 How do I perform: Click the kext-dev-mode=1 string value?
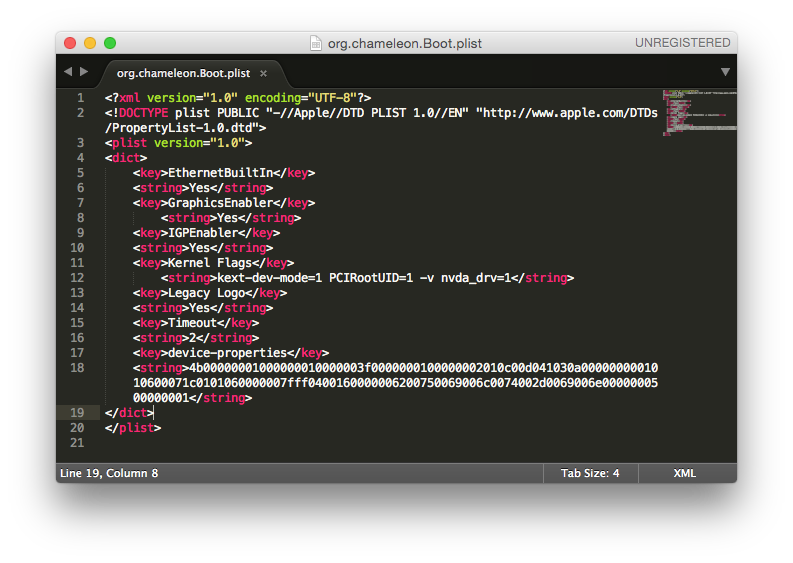(x=270, y=278)
